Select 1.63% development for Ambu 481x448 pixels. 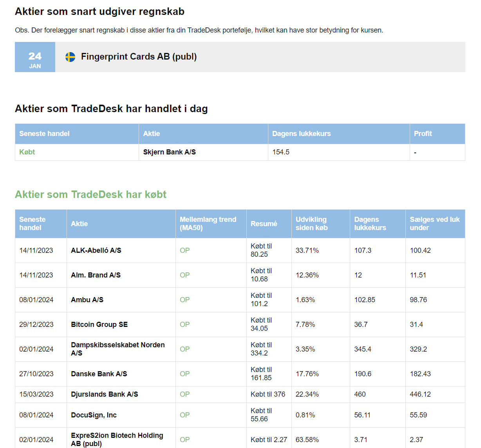point(305,300)
